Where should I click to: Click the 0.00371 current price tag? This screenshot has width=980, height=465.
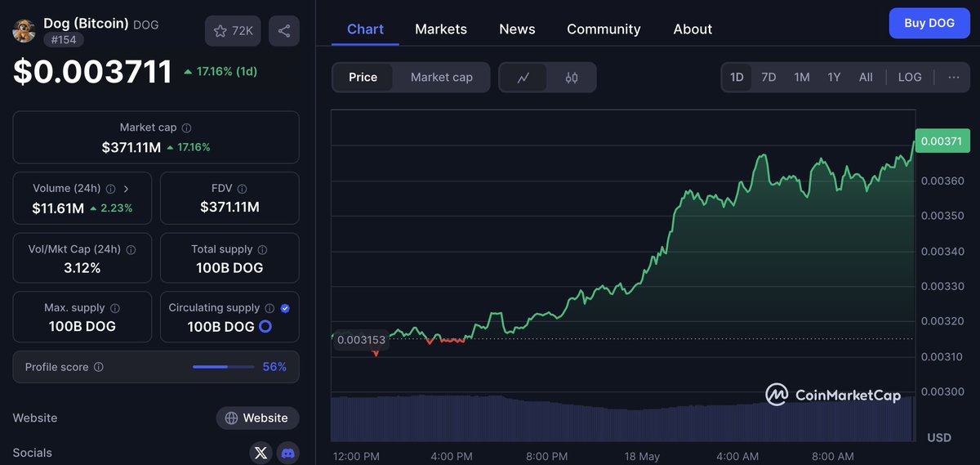point(943,141)
